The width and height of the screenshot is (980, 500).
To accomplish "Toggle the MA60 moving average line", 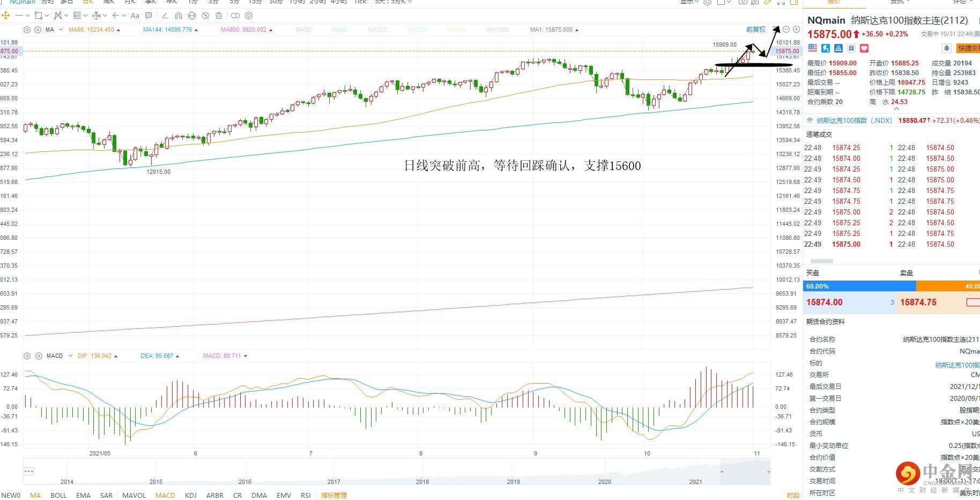I will click(340, 30).
